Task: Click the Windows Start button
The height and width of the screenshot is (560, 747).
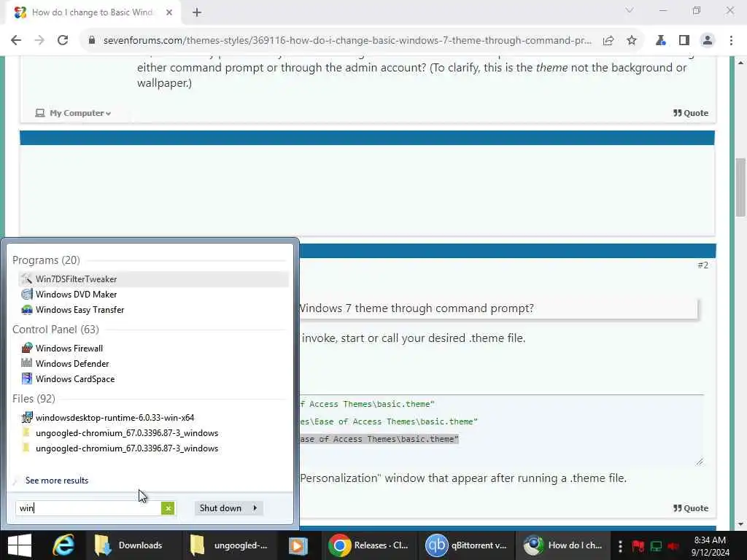Action: (20, 545)
